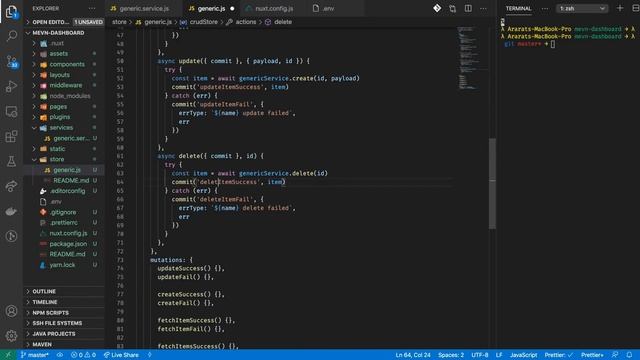The height and width of the screenshot is (360, 640).
Task: Split the editor to the right
Action: (468, 8)
